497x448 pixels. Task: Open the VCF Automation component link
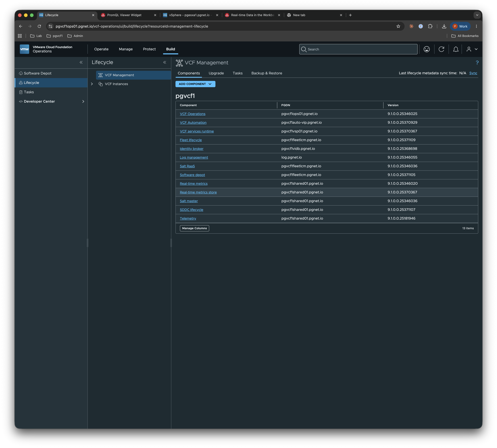pos(193,123)
